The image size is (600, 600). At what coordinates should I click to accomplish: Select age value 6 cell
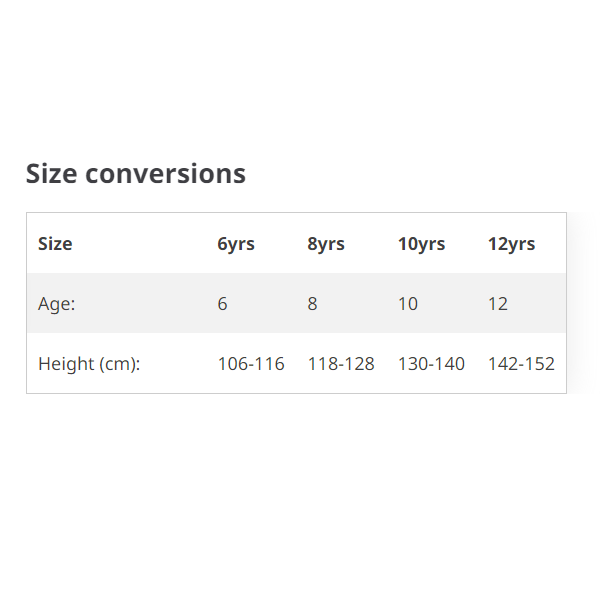click(x=222, y=303)
